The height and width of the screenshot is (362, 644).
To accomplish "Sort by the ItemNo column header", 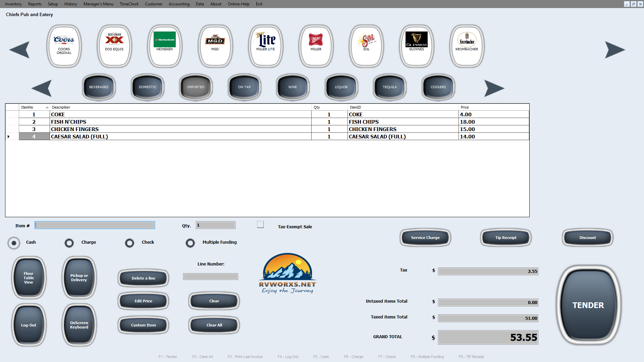I will click(34, 107).
